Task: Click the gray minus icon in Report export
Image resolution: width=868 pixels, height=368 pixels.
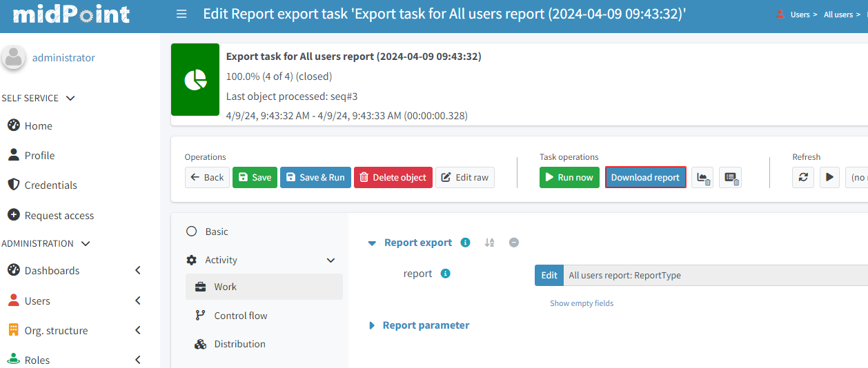Action: pyautogui.click(x=514, y=243)
